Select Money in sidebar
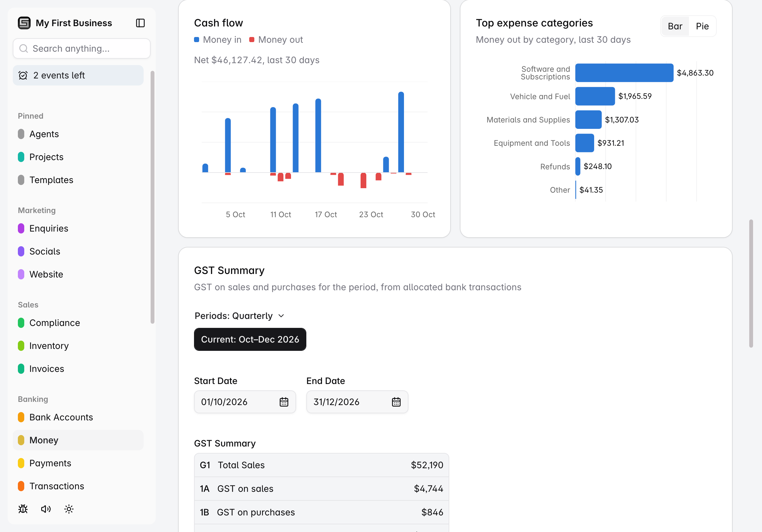The image size is (762, 532). 78,440
